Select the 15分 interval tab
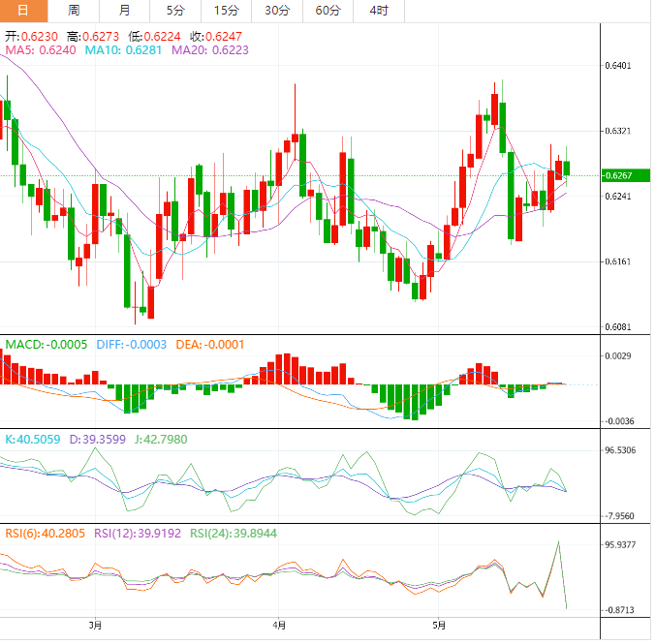 [x=226, y=11]
